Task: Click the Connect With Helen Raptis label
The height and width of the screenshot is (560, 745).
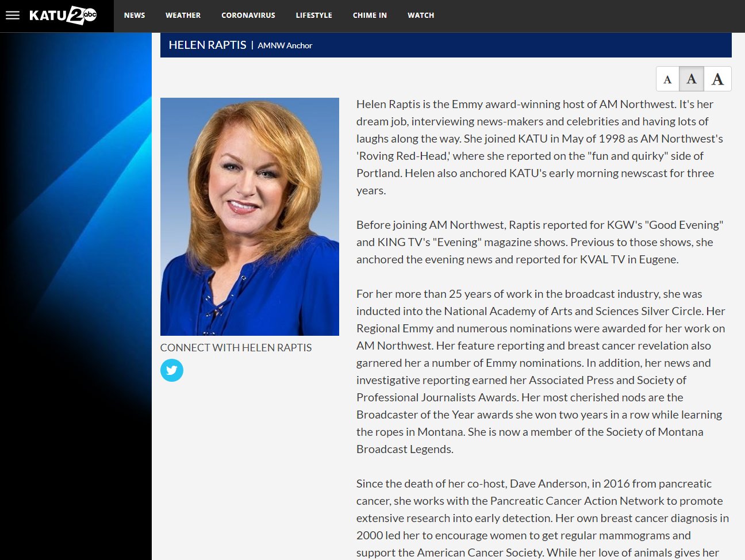Action: coord(236,348)
